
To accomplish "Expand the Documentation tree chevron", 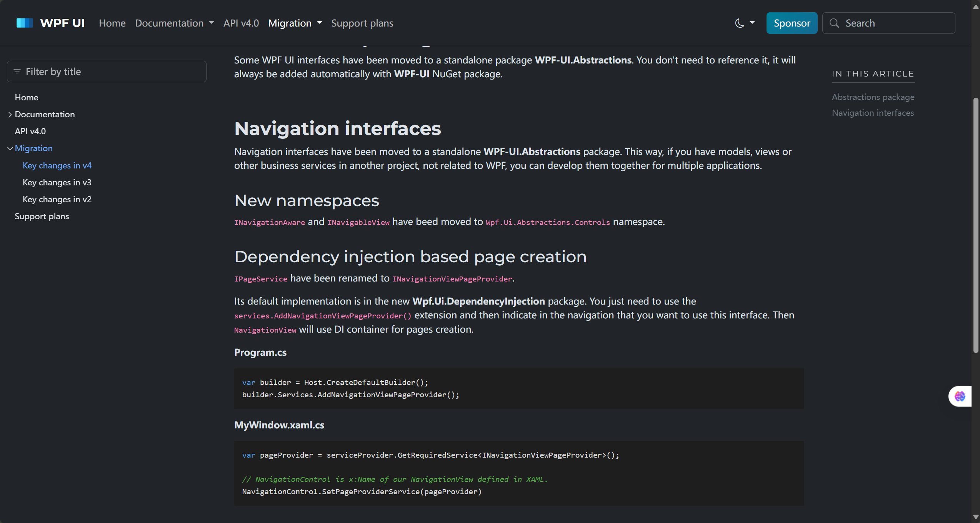I will point(10,115).
